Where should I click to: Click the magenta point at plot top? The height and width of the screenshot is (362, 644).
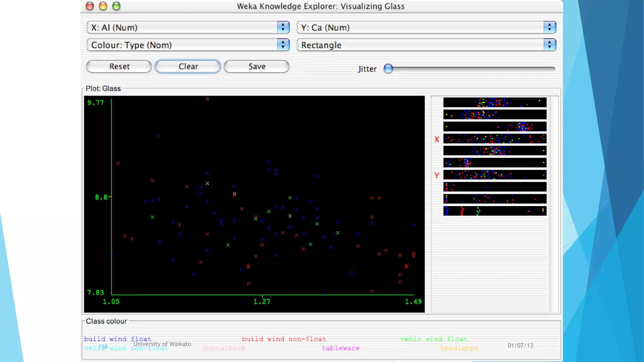(207, 99)
